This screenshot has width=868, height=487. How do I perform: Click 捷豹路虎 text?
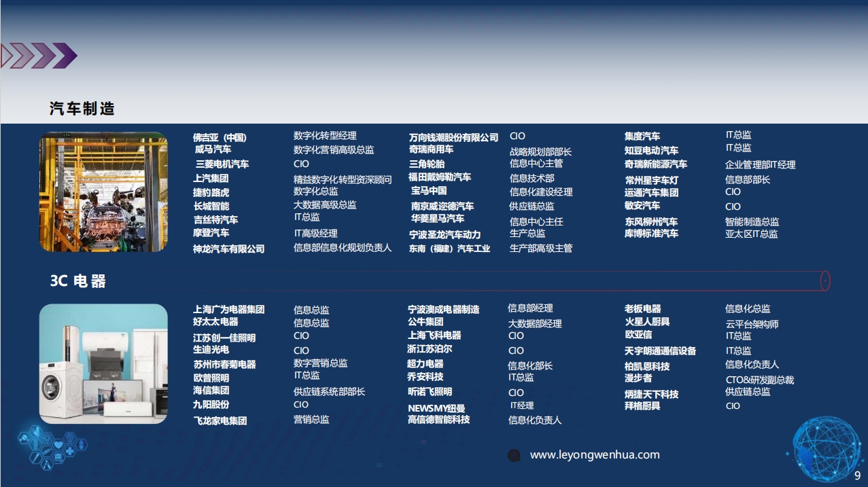tap(211, 193)
